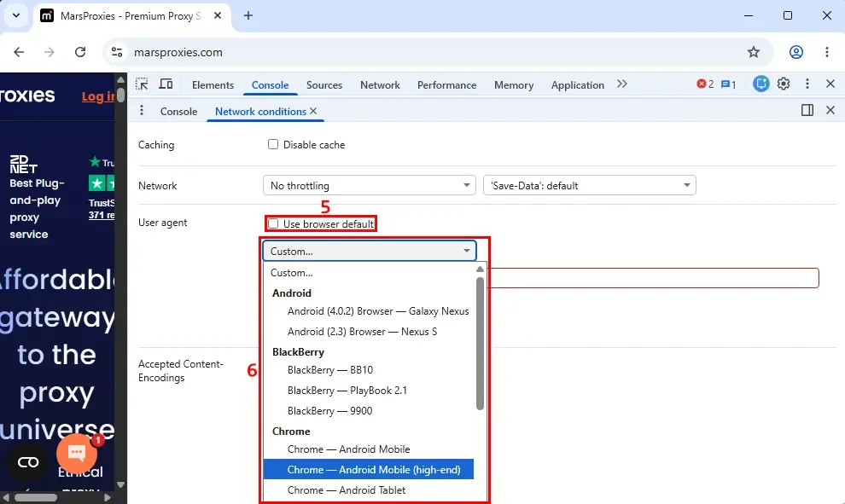Pick BlackBerry — BB10 user agent
Viewport: 845px width, 504px height.
[x=369, y=370]
